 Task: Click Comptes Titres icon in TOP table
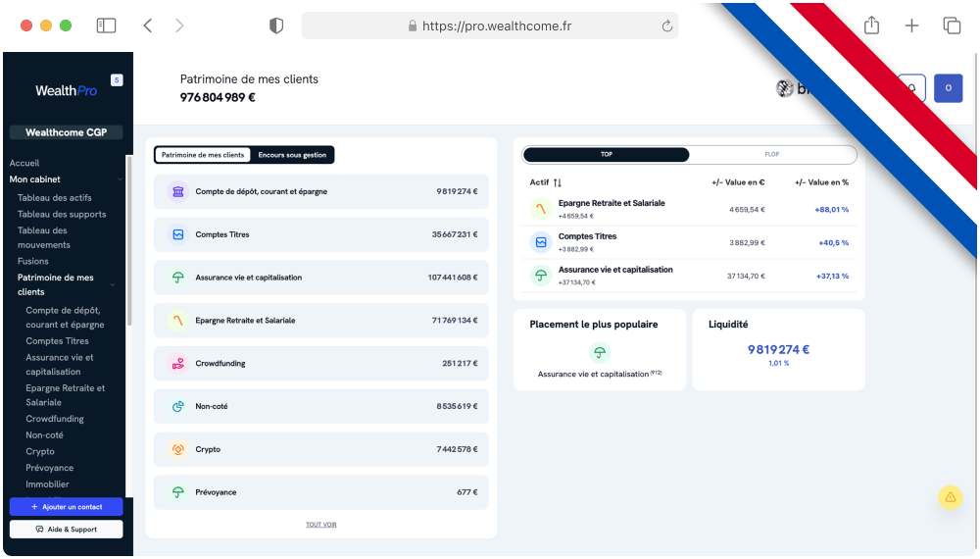[541, 242]
